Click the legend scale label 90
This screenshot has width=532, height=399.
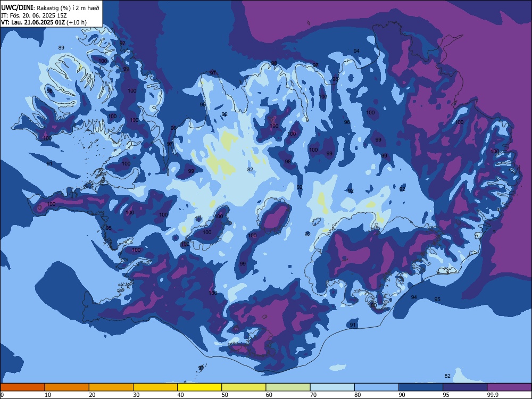(402, 395)
